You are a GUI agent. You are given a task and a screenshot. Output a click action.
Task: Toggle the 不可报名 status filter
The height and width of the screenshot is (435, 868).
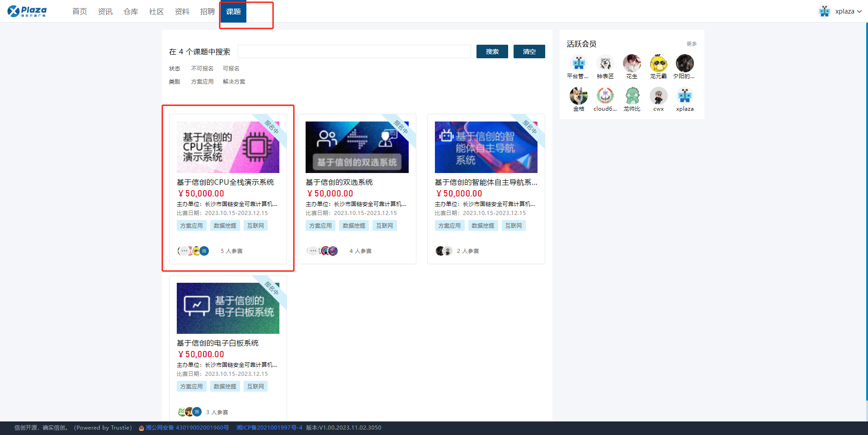tap(202, 69)
